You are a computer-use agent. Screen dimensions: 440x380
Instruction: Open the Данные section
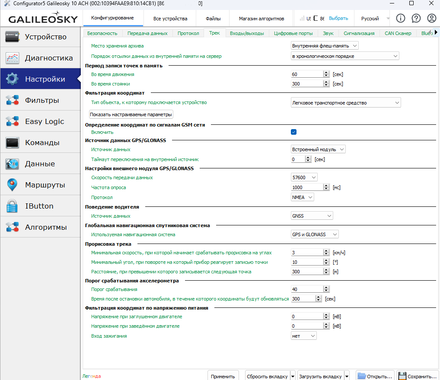tap(40, 164)
